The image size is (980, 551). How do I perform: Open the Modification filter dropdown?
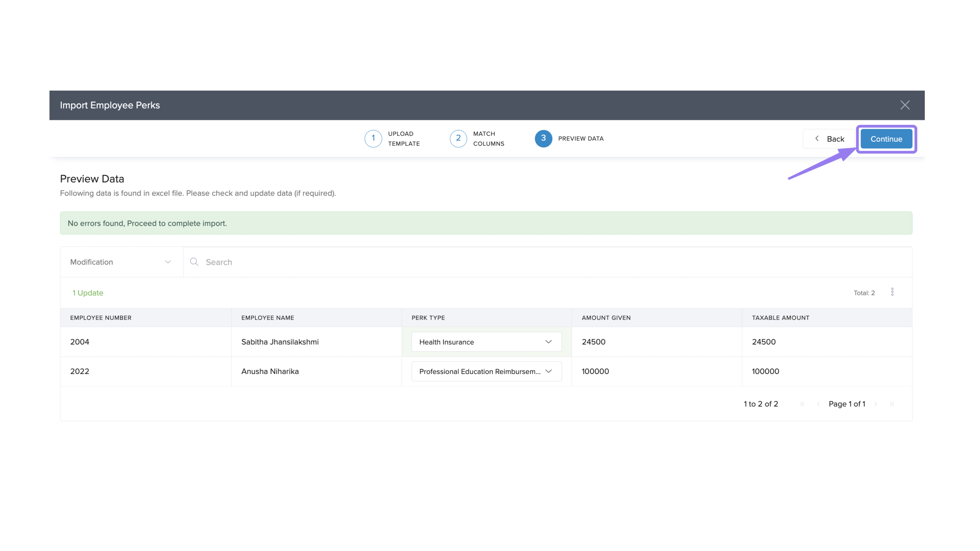coord(121,262)
